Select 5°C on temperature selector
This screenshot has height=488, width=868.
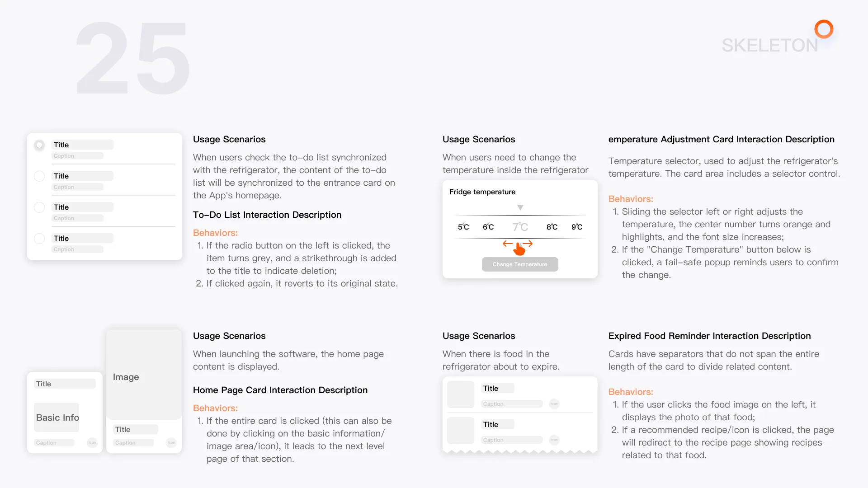(x=463, y=227)
